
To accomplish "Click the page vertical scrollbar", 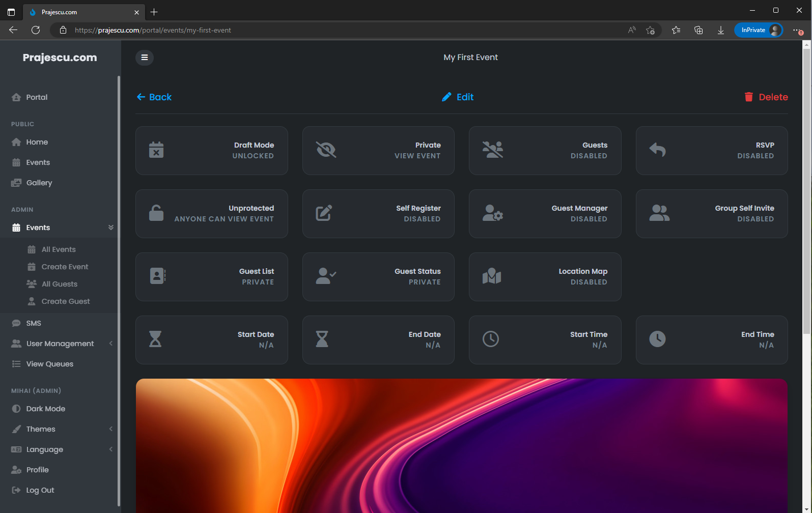I will (x=806, y=191).
